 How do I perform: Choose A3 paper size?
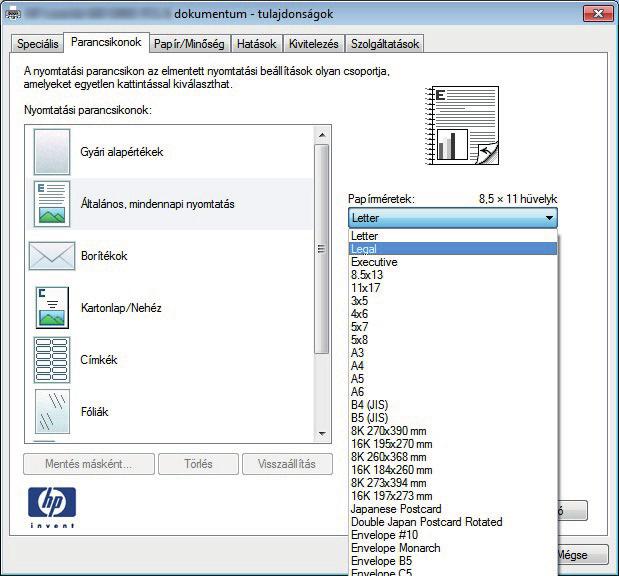point(452,353)
